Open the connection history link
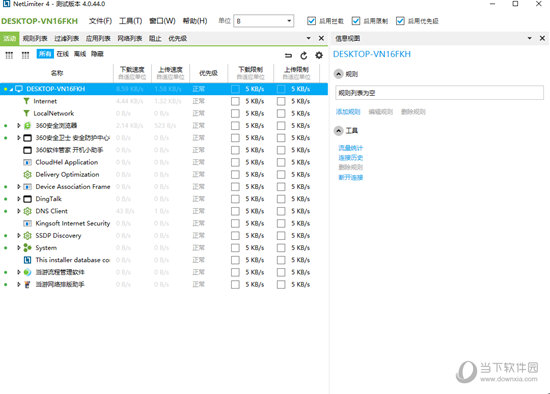The image size is (550, 394). point(350,158)
